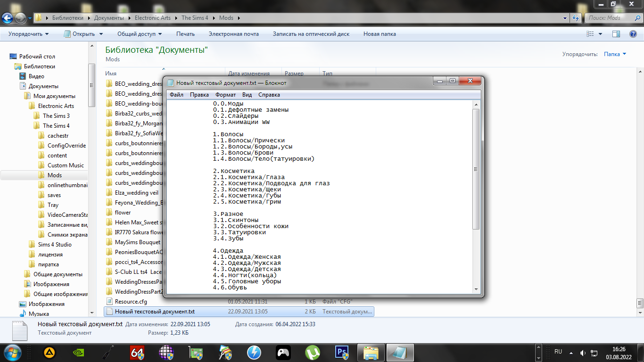Open Photoshop from the taskbar
The width and height of the screenshot is (644, 362).
pyautogui.click(x=341, y=352)
